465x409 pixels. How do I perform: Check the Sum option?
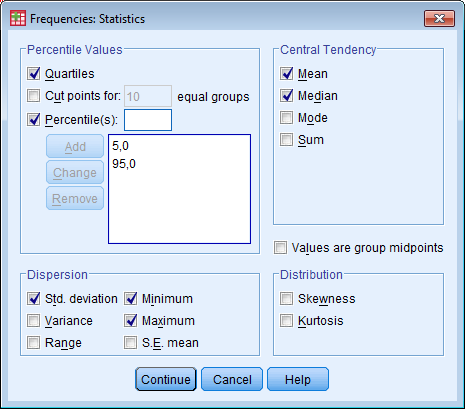coord(286,140)
